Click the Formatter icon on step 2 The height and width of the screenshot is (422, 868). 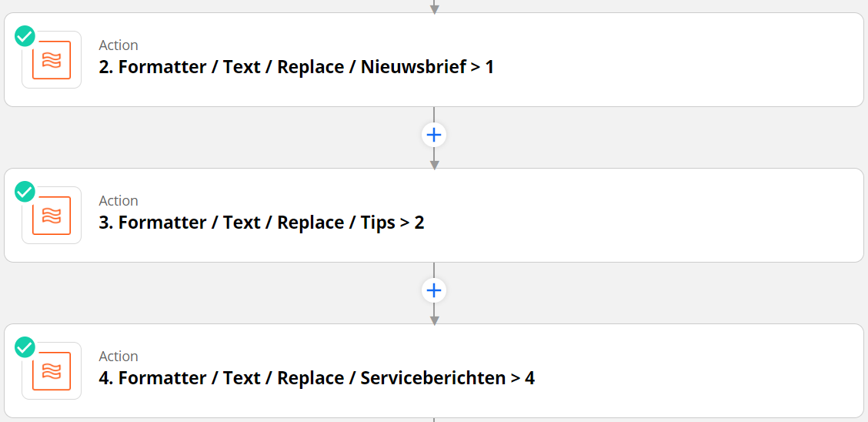52,60
